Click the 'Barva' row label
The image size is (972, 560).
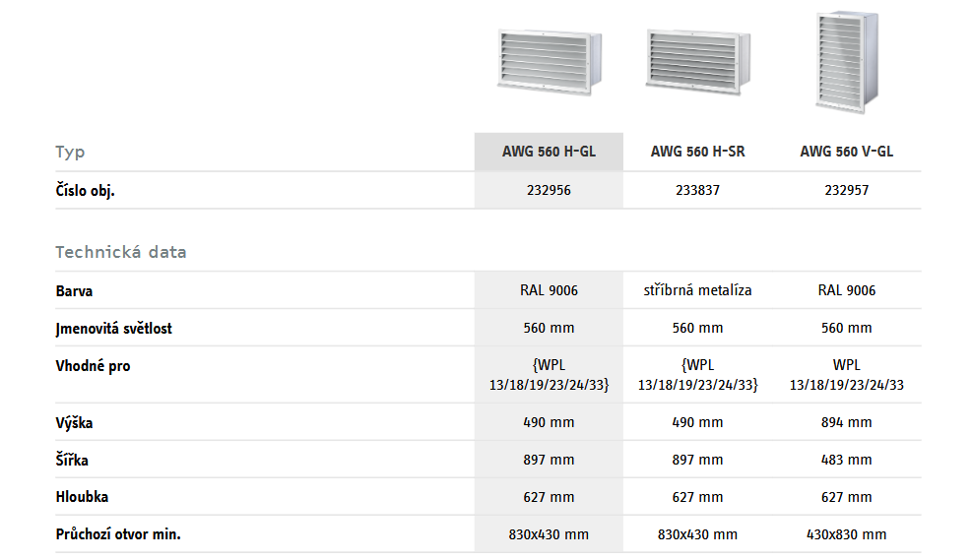[x=74, y=291]
